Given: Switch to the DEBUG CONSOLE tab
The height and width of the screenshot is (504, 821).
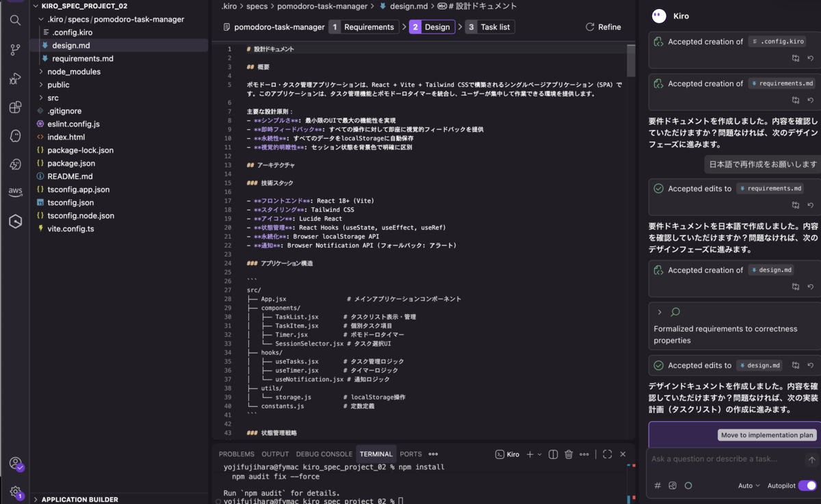Looking at the screenshot, I should 324,454.
